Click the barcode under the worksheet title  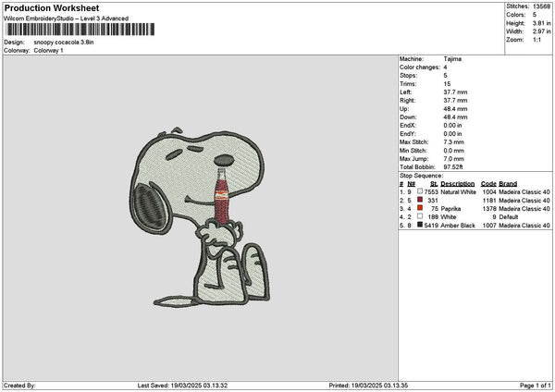(80, 30)
